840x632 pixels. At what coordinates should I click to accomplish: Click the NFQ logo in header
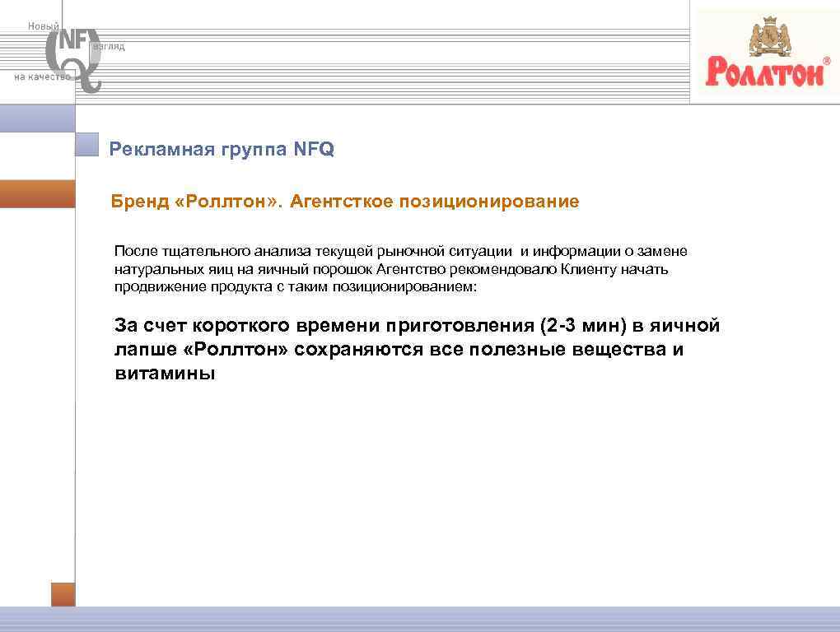coord(73,59)
